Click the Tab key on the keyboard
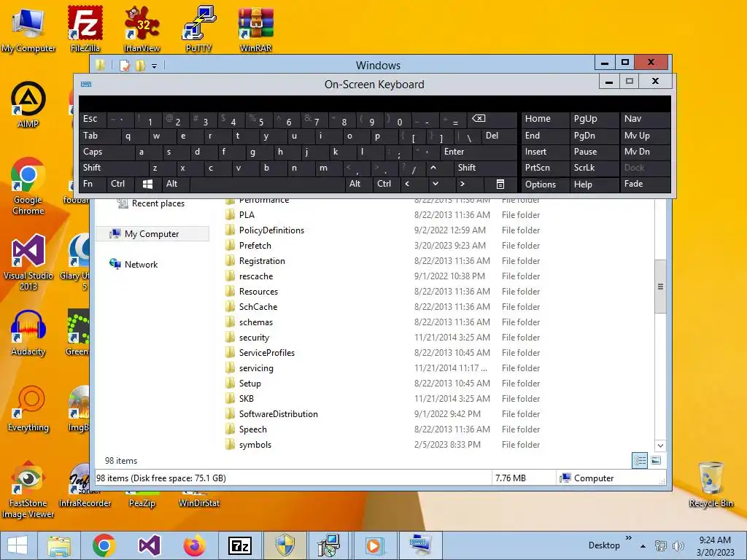 point(99,136)
